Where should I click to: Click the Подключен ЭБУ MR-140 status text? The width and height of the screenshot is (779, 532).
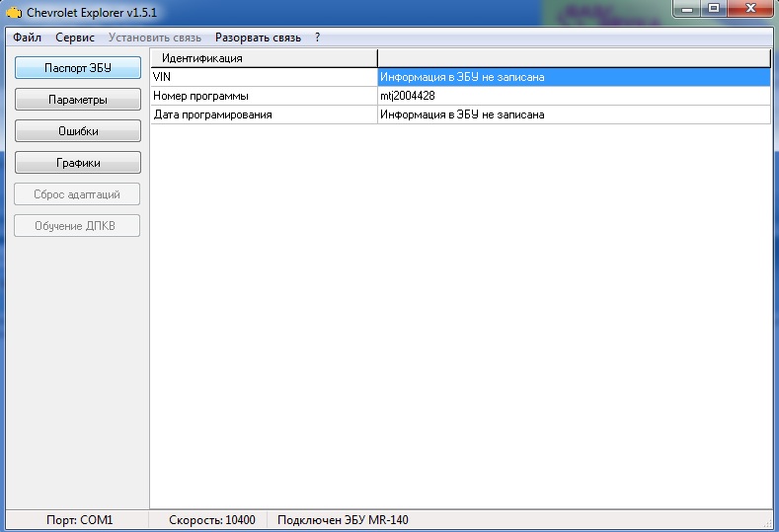point(343,519)
